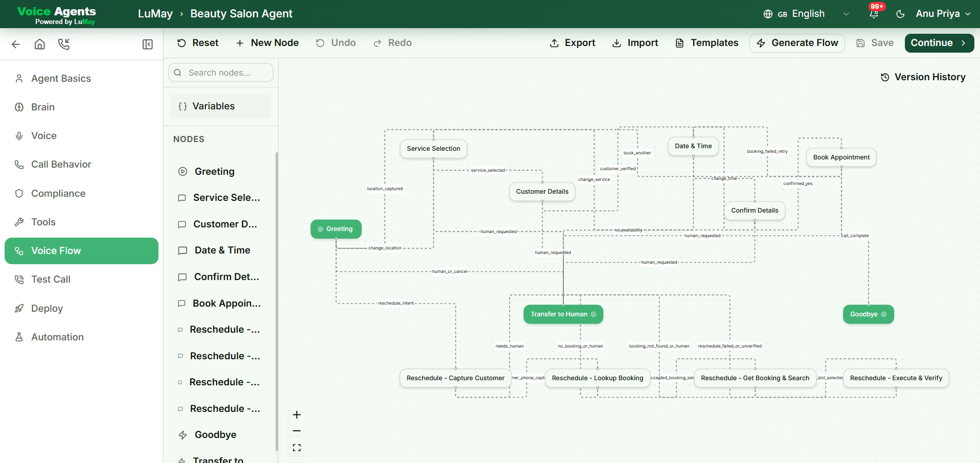
Task: Select the Book Appointment canvas node
Action: click(x=841, y=157)
